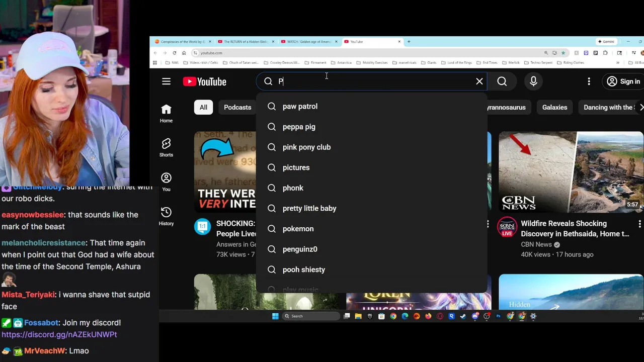Click inside the YouTube search field
This screenshot has width=644, height=362.
372,81
